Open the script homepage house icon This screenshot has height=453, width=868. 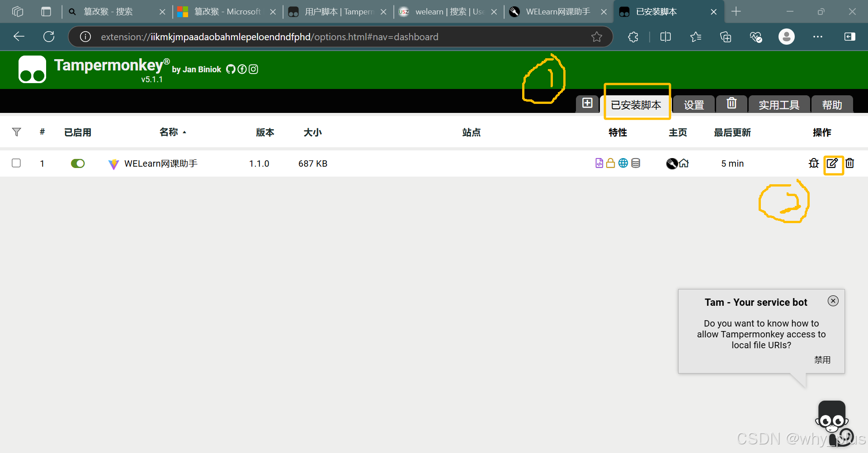tap(684, 163)
